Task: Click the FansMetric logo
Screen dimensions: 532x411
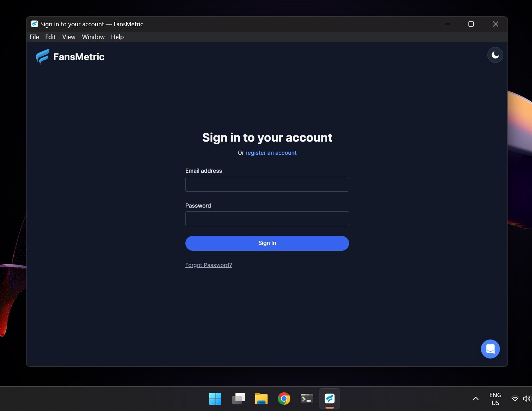Action: pyautogui.click(x=70, y=57)
